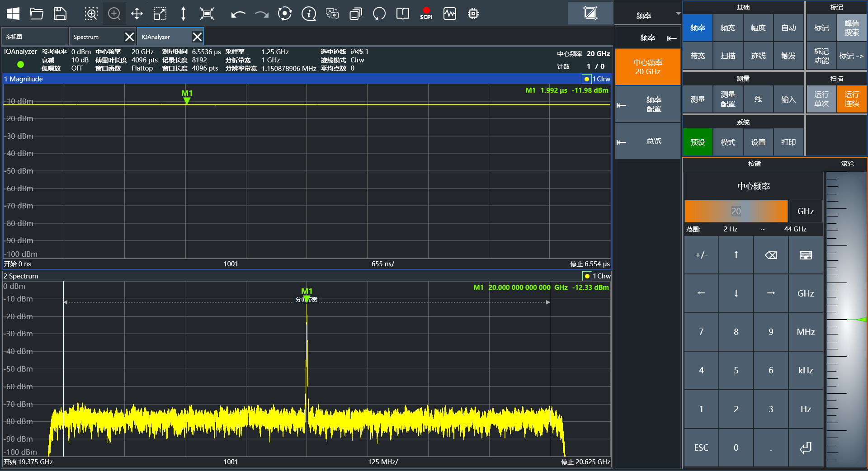This screenshot has height=471, width=868.
Task: Click the undo arrow icon
Action: point(238,14)
